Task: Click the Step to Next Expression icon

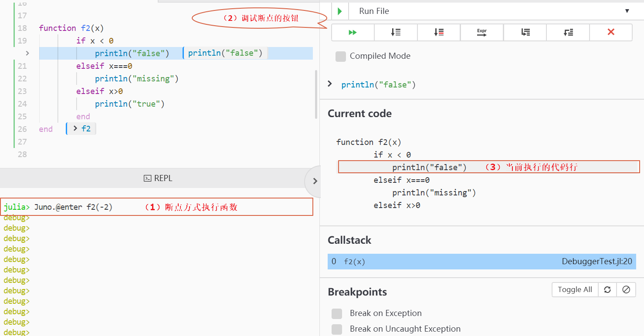Action: [x=481, y=32]
